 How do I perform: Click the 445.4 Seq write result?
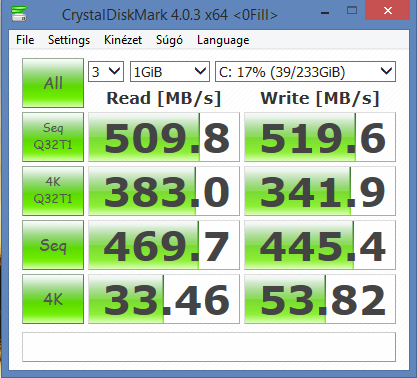tap(320, 245)
